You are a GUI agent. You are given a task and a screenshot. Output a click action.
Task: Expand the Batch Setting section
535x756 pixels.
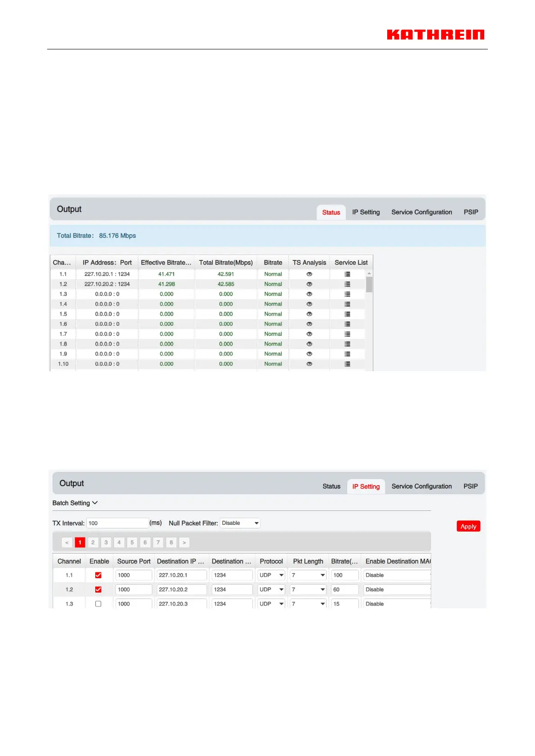click(x=75, y=503)
